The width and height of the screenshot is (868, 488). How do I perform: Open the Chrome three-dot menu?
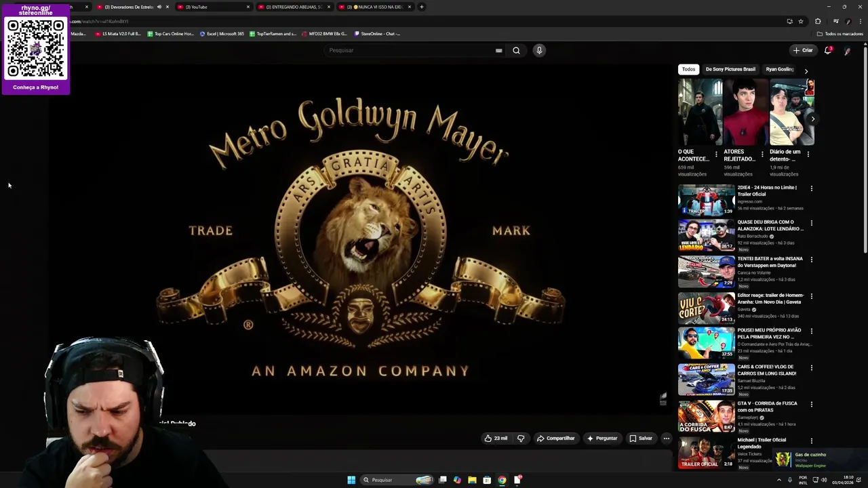pos(860,21)
